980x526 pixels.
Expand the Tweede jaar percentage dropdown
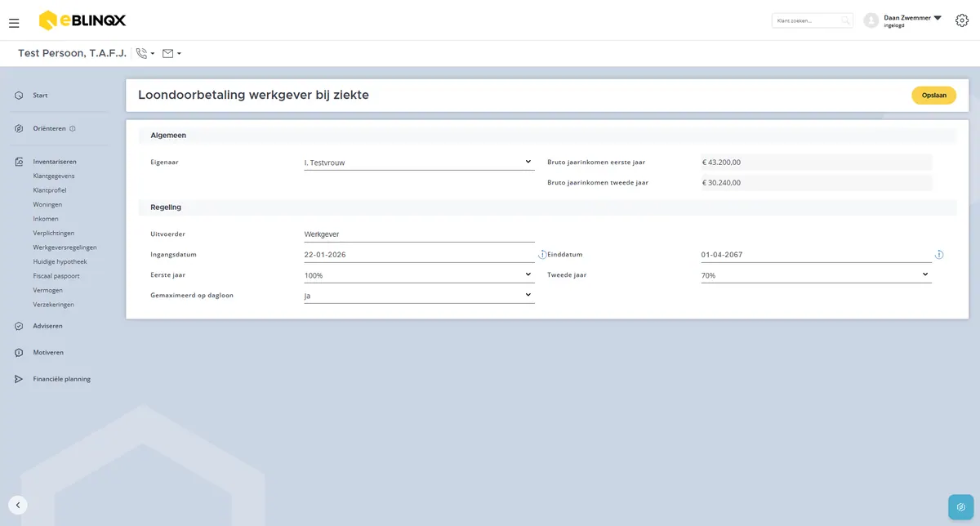816,275
